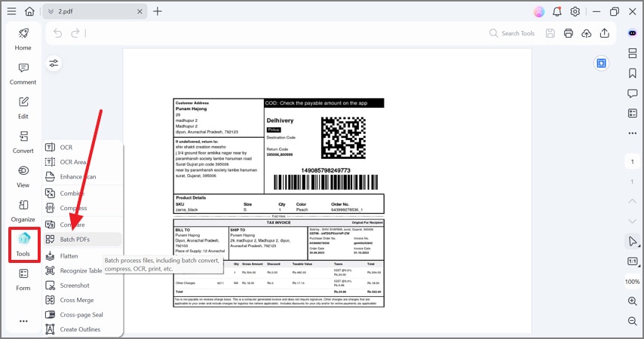Image resolution: width=644 pixels, height=339 pixels.
Task: Open Form section in sidebar
Action: pos(23,279)
